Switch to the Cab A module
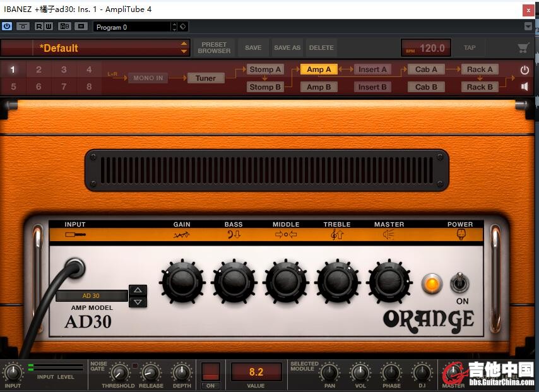The width and height of the screenshot is (539, 392). [426, 69]
